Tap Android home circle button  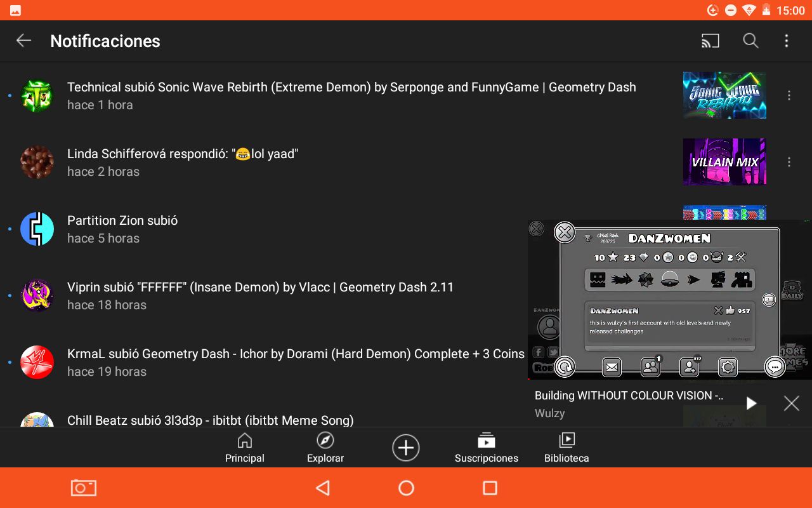pos(406,488)
